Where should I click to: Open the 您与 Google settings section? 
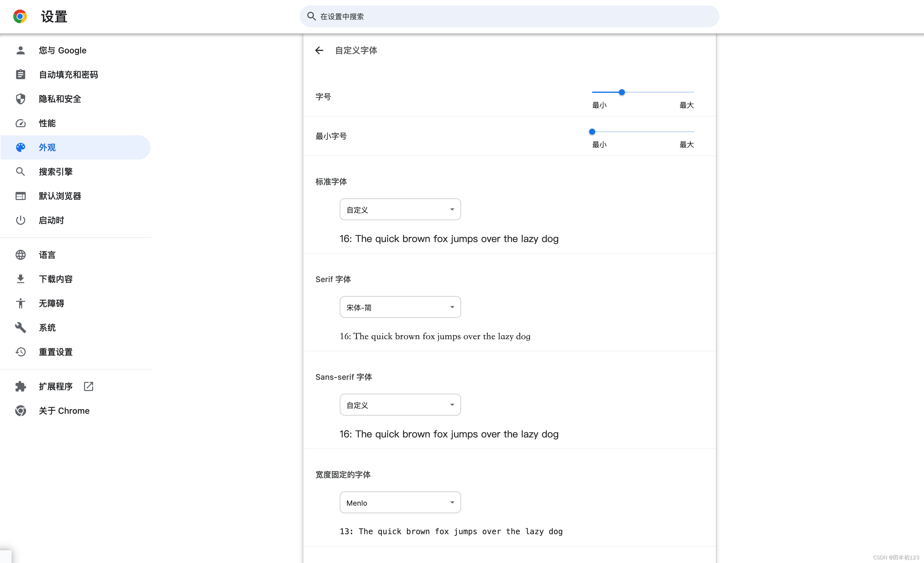(x=76, y=50)
